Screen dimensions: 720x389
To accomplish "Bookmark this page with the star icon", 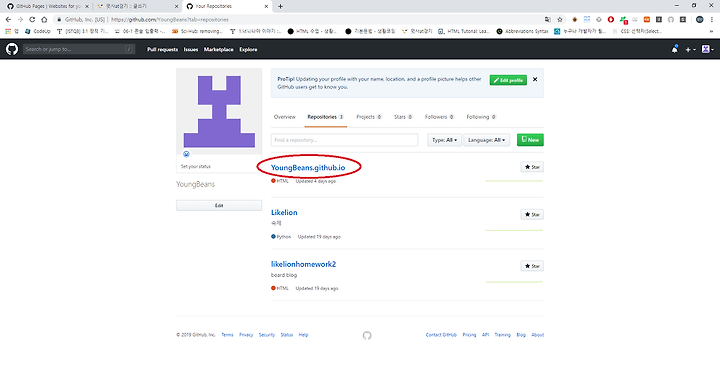I will tap(560, 20).
